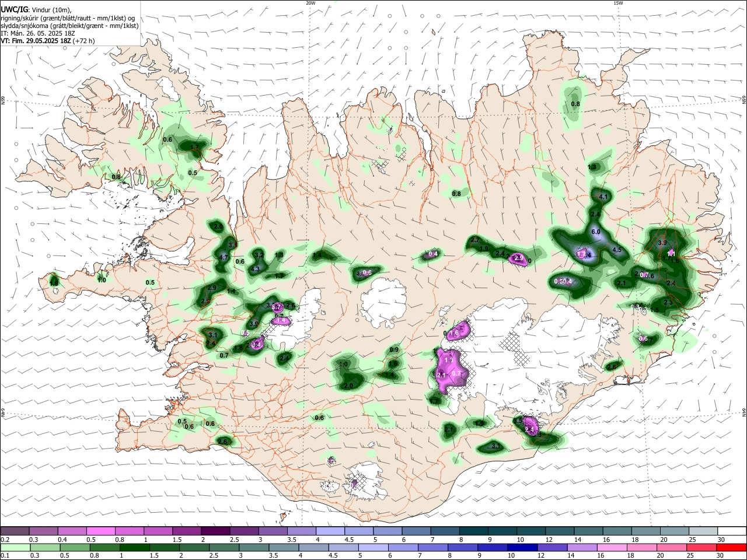Click the '0.9' precipitation value on the map
The width and height of the screenshot is (747, 560).
pos(394,350)
